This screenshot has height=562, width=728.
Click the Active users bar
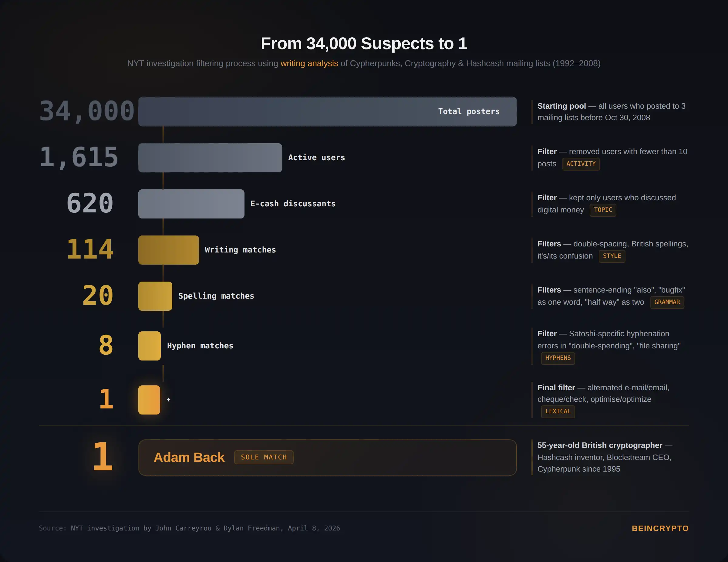point(210,158)
